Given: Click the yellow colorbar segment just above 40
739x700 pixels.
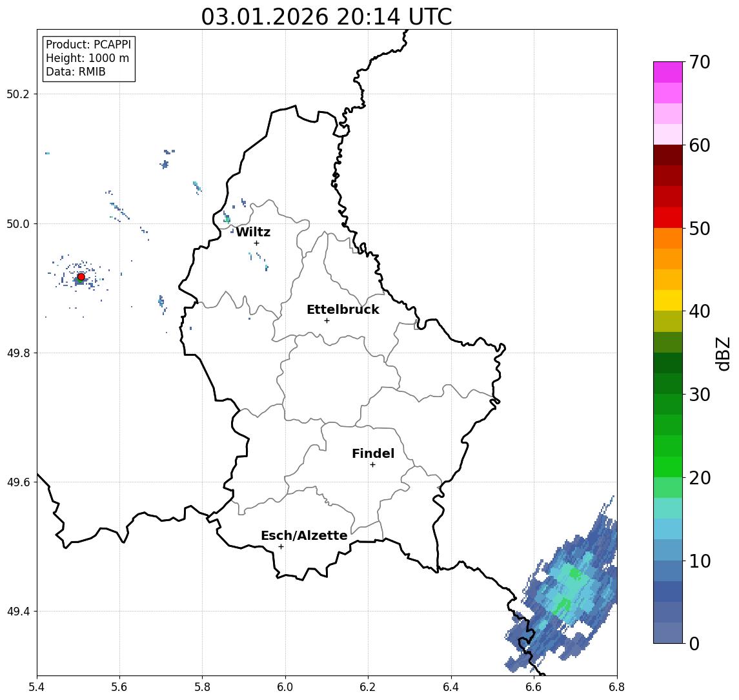Looking at the screenshot, I should pyautogui.click(x=668, y=300).
